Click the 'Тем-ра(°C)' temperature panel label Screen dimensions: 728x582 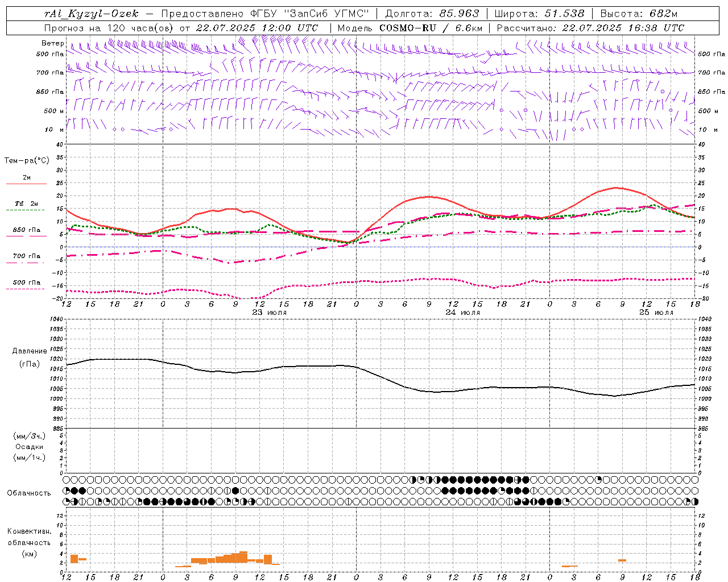(27, 161)
